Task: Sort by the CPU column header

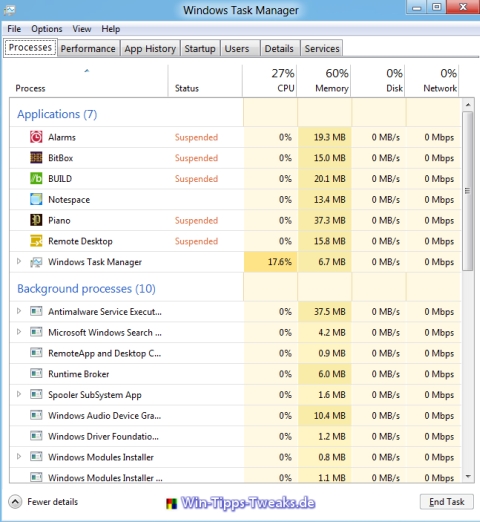Action: click(270, 81)
